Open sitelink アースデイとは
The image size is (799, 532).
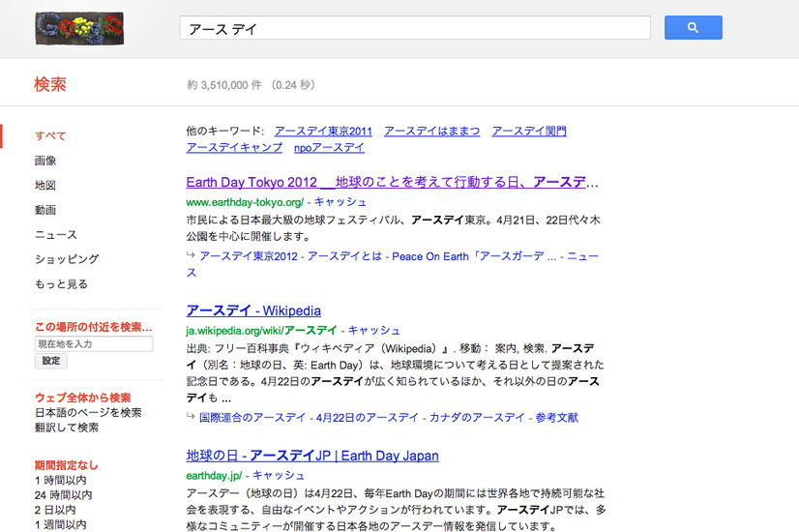[x=344, y=256]
